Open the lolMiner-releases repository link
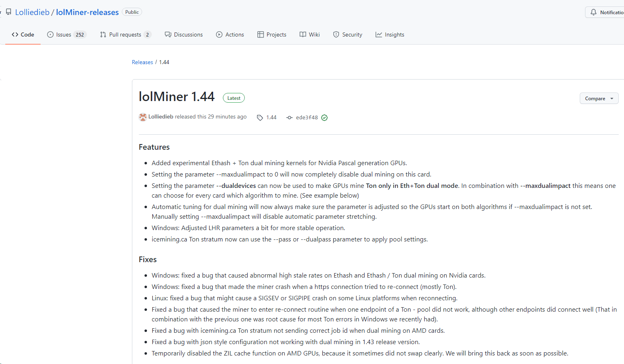Screen dimensions: 624x364 87,12
